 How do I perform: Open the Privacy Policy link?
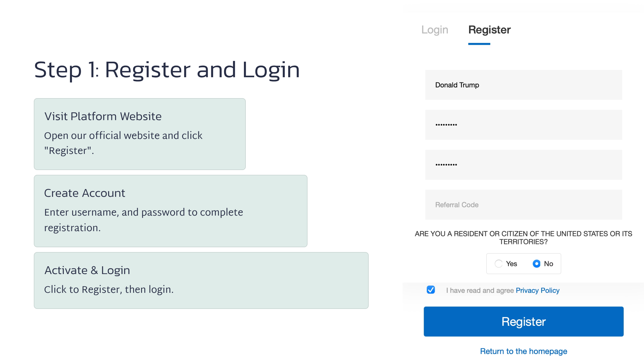point(537,290)
